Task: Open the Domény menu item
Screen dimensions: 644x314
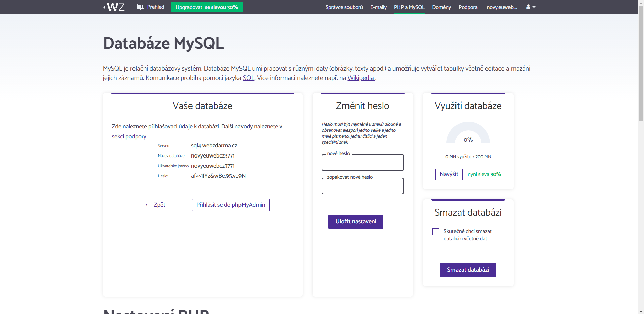Action: (x=441, y=7)
